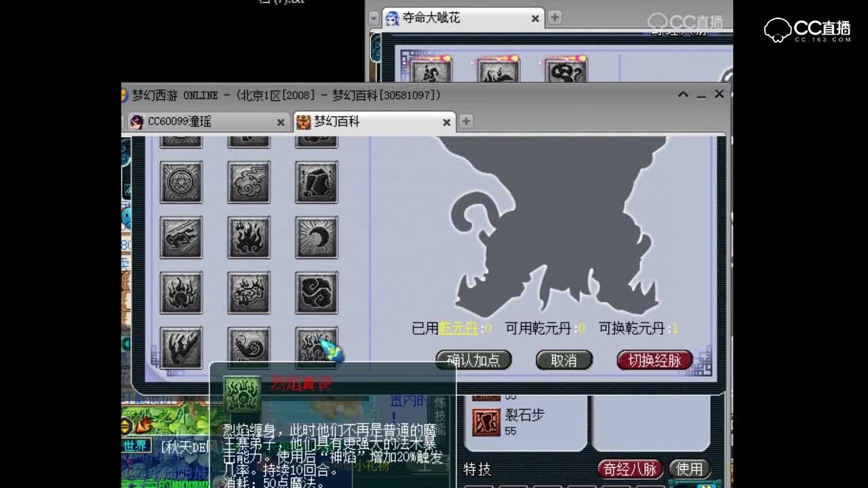Image resolution: width=868 pixels, height=488 pixels.
Task: Click the first skill icon in back window
Action: click(x=430, y=70)
